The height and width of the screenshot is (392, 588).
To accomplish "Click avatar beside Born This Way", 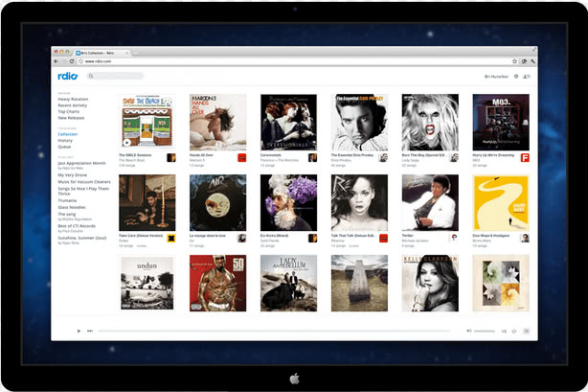I will 454,158.
